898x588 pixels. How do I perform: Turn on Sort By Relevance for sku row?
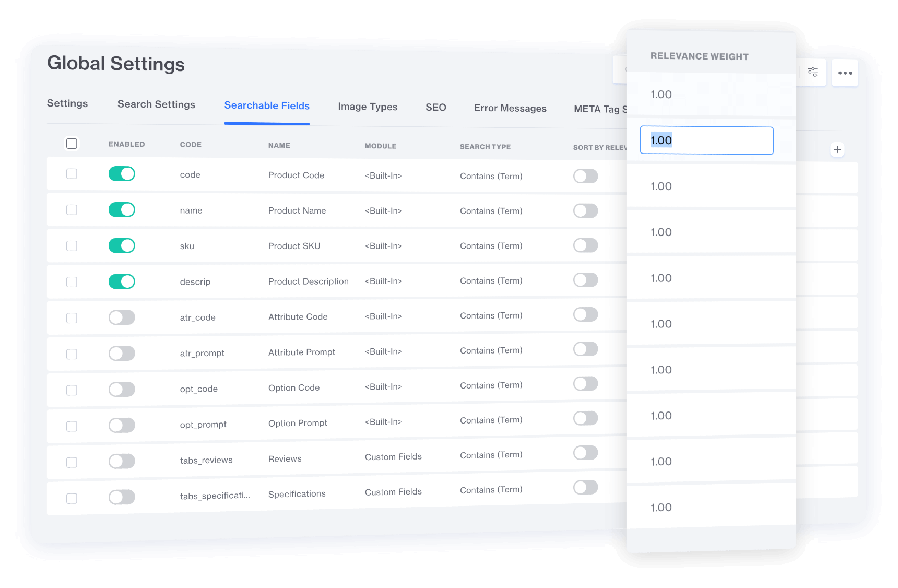585,245
